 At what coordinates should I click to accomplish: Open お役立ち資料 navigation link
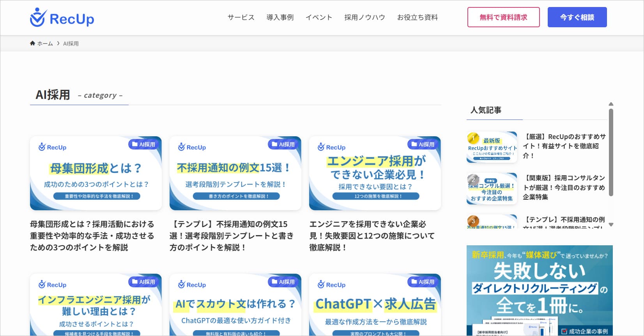pyautogui.click(x=418, y=18)
